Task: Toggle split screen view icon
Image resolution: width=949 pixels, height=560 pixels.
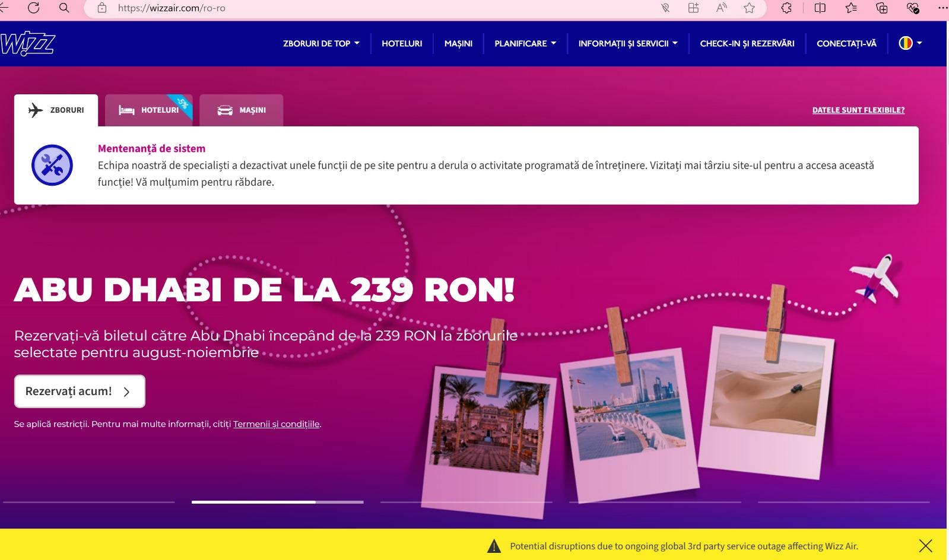Action: 820,8
